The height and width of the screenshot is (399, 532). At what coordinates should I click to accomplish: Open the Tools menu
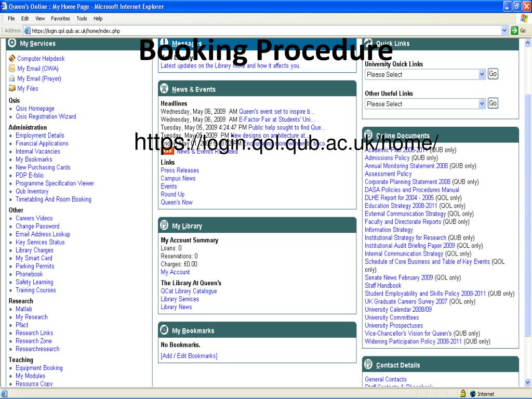click(x=82, y=19)
